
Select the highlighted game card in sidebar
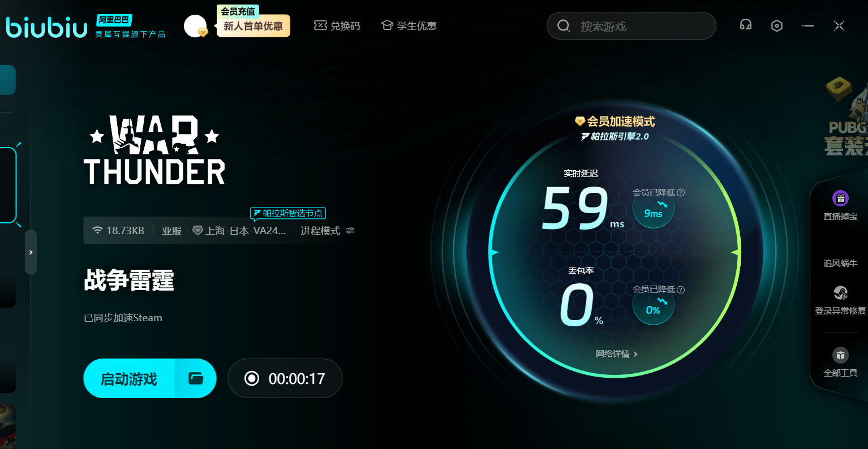(x=8, y=185)
